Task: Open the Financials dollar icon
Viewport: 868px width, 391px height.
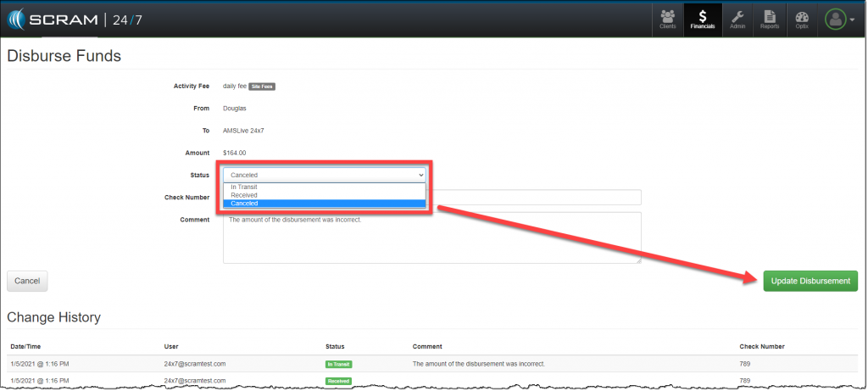Action: 703,20
